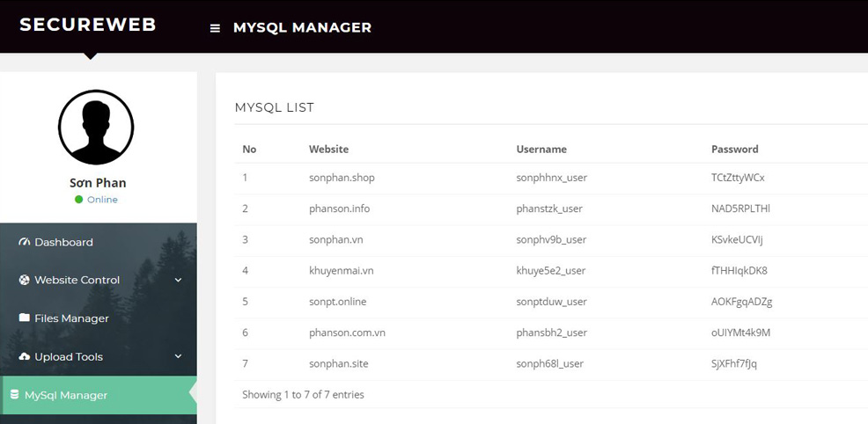868x424 pixels.
Task: Click the Files Manager folder icon
Action: tap(25, 318)
